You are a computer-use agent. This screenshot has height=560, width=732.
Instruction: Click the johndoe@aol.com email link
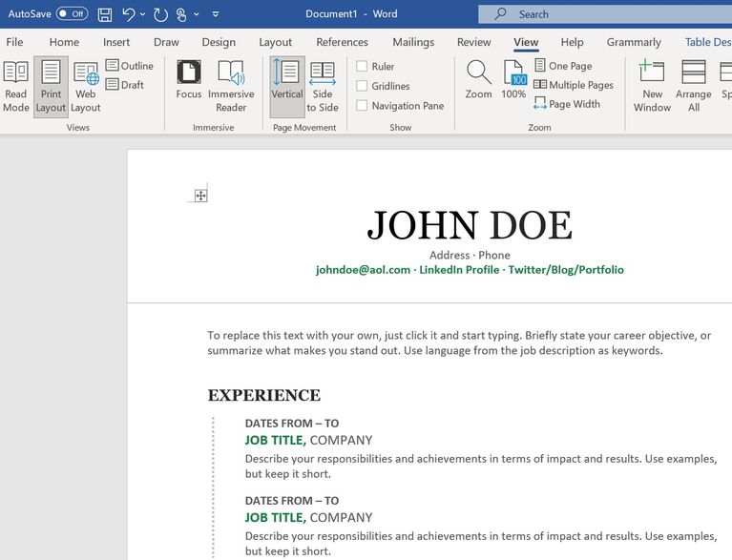[363, 270]
